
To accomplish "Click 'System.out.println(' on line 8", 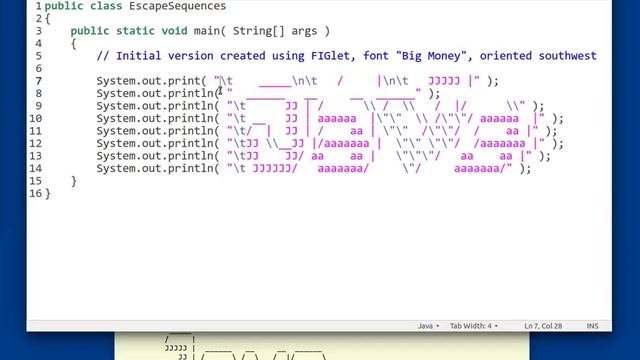I will coord(158,93).
